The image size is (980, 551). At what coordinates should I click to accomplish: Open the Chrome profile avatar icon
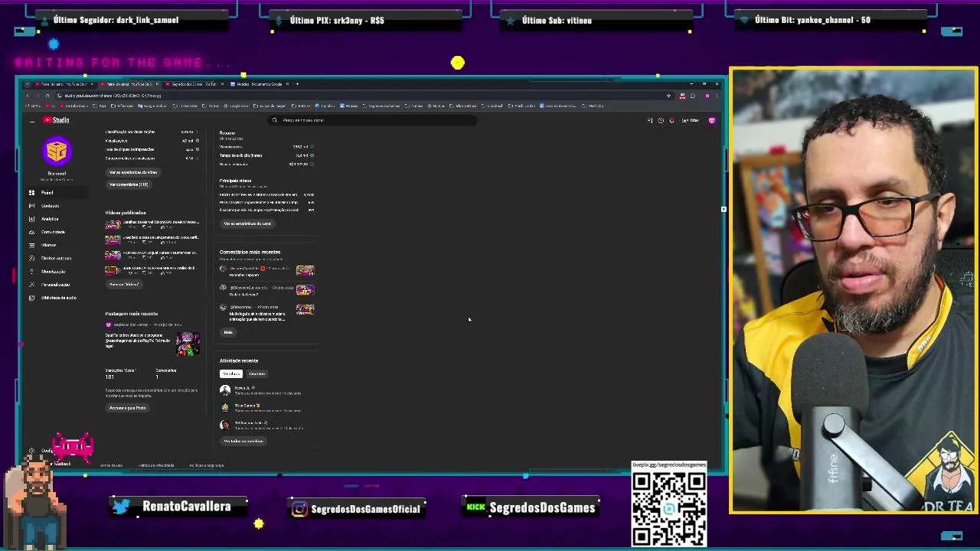coord(707,96)
